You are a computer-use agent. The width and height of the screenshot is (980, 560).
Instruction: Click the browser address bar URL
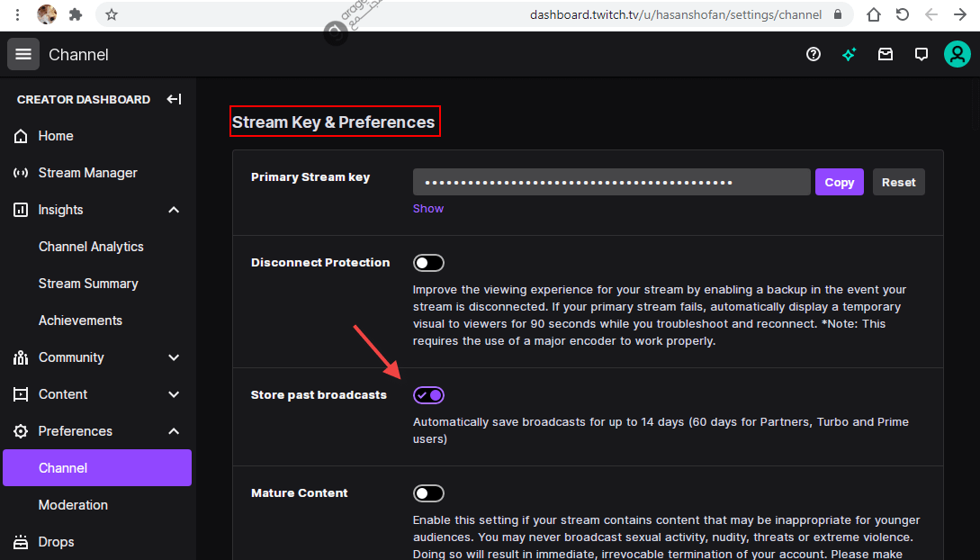coord(676,14)
